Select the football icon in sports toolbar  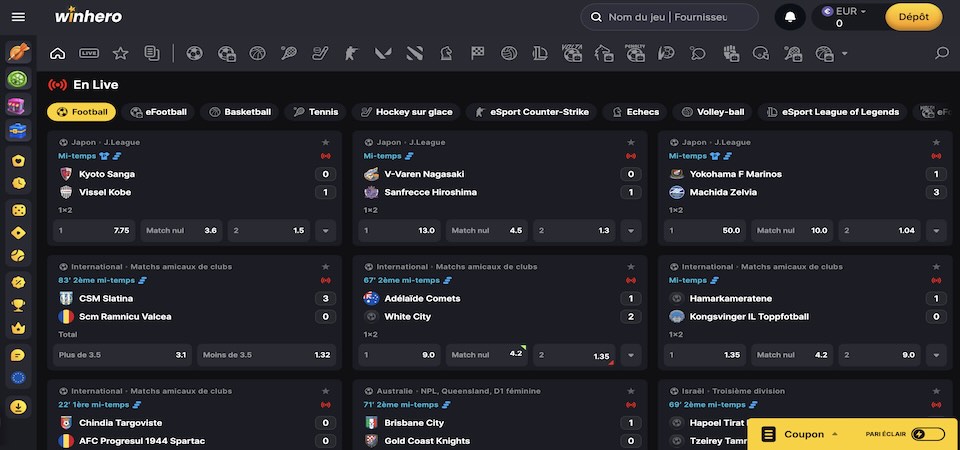click(x=195, y=53)
